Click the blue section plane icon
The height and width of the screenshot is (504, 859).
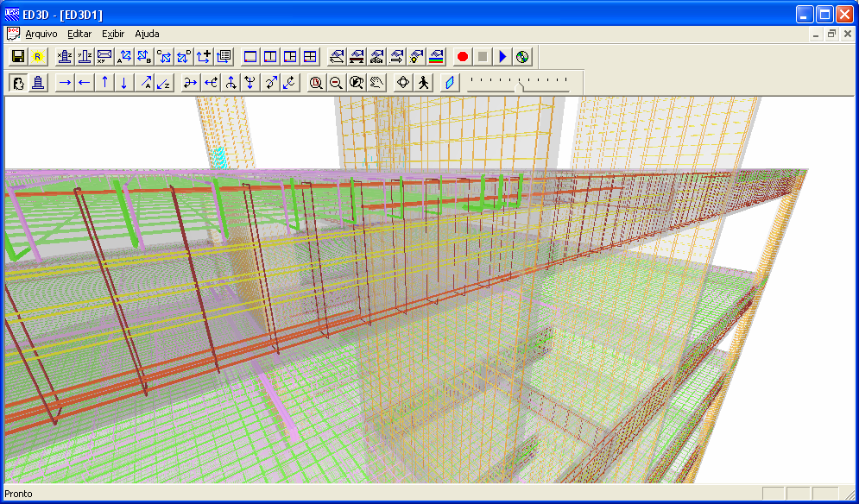[x=448, y=83]
